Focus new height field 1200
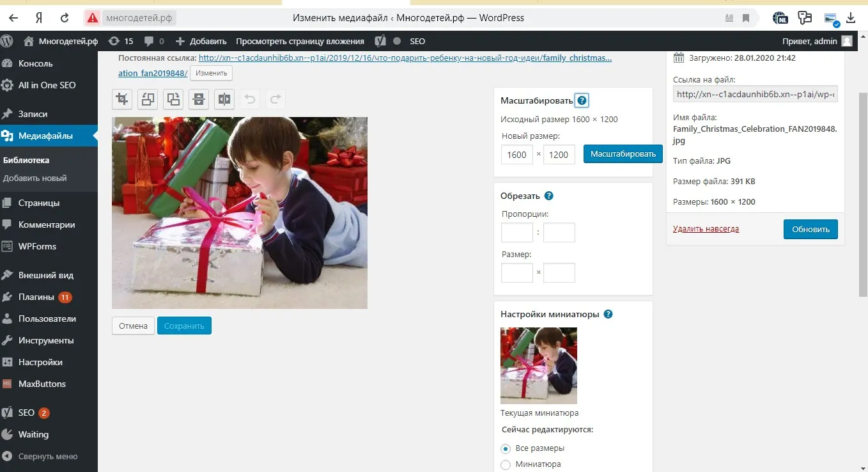 pos(559,154)
